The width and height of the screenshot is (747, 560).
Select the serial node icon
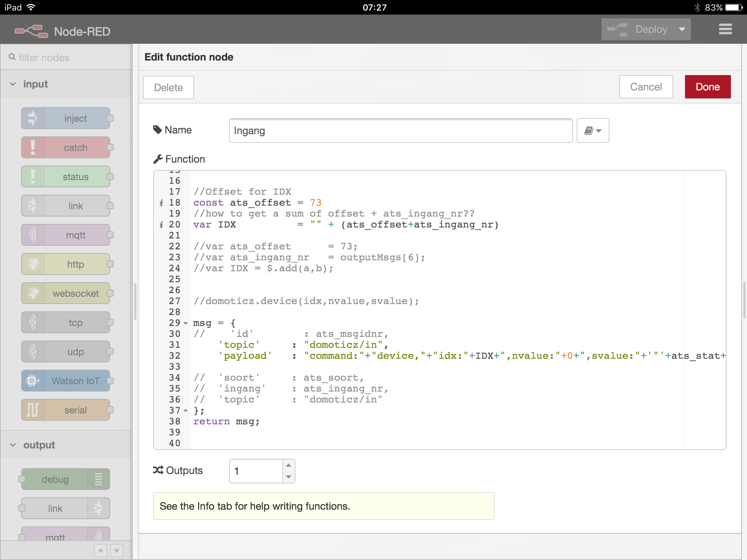click(33, 410)
